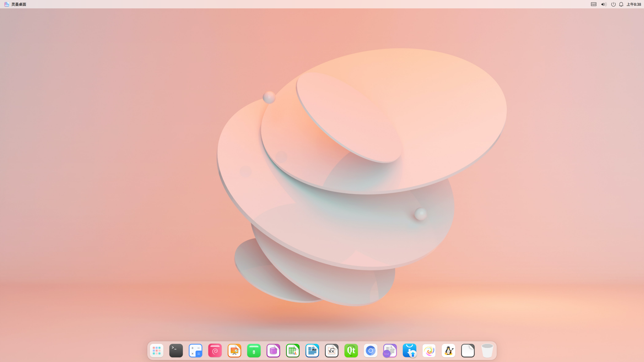The width and height of the screenshot is (644, 362).
Task: Open the Calculator app in dock
Action: pos(196,351)
